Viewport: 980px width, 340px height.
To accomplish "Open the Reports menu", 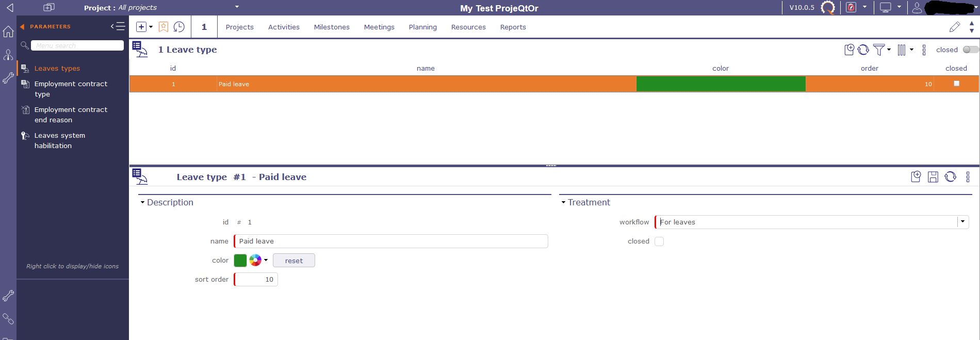I will click(513, 27).
